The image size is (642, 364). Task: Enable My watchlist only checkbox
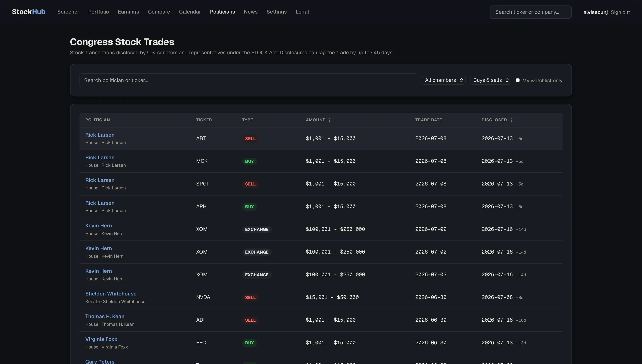(x=518, y=80)
